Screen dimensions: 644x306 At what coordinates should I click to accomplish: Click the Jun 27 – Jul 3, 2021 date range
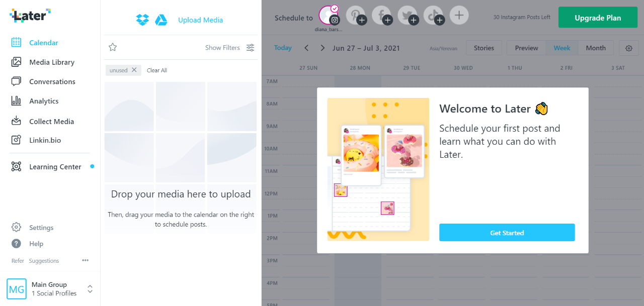pyautogui.click(x=366, y=48)
